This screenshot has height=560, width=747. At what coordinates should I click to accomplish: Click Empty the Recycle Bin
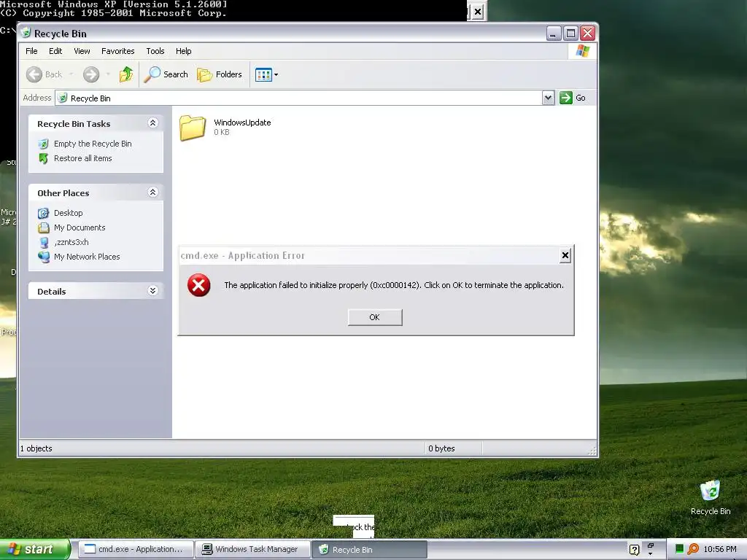[93, 144]
